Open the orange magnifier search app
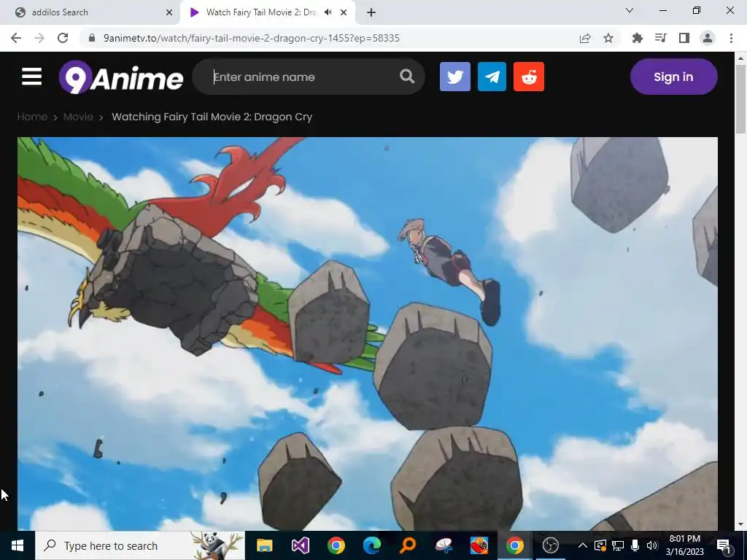 (407, 545)
